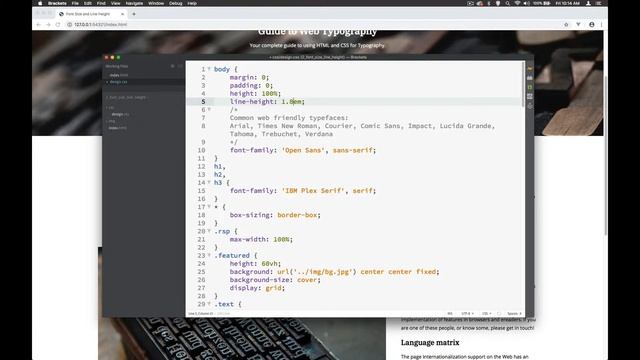
Task: Click the Line 5 cursor position in status bar
Action: (200, 313)
